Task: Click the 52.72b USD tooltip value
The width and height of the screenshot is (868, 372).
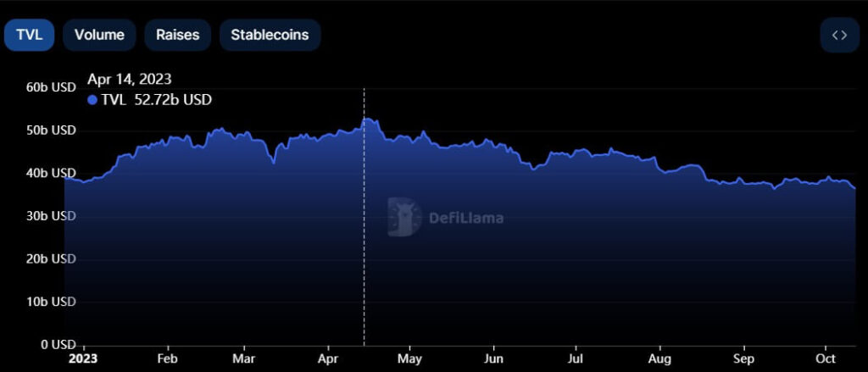Action: pyautogui.click(x=173, y=100)
